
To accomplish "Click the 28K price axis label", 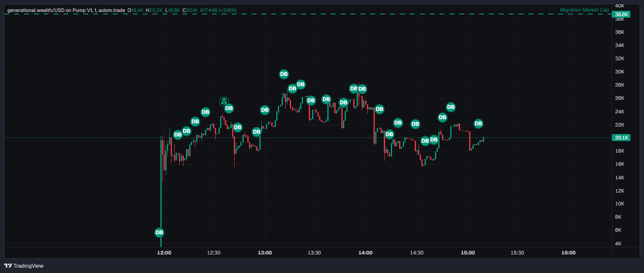I will pyautogui.click(x=620, y=85).
